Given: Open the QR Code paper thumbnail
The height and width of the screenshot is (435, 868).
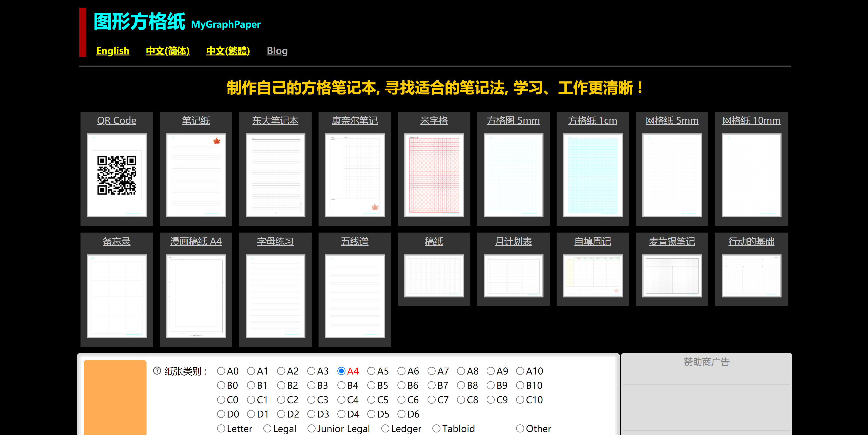Looking at the screenshot, I should point(117,175).
